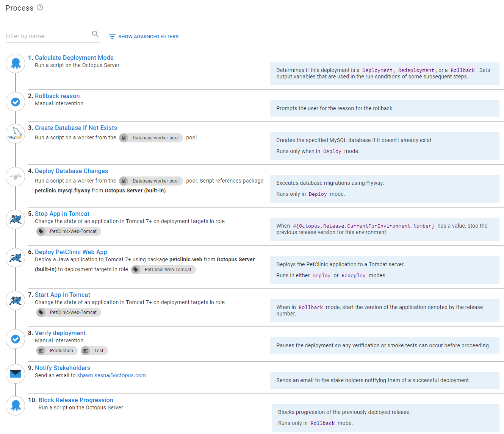The height and width of the screenshot is (434, 504).
Task: Open the Rollback reason step
Action: pyautogui.click(x=57, y=96)
